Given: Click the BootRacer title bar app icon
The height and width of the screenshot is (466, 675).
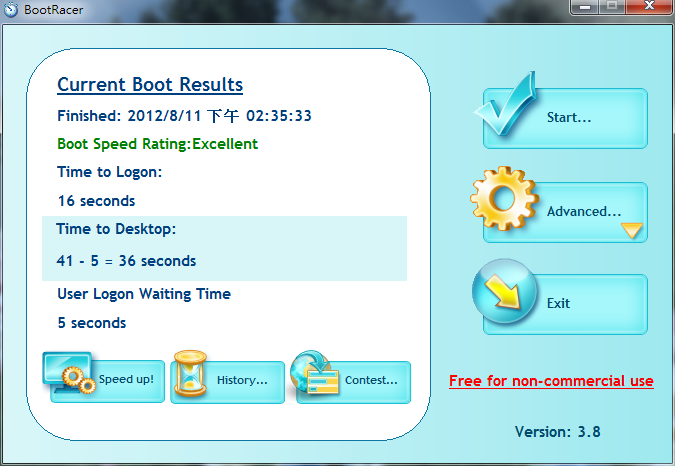Looking at the screenshot, I should [x=11, y=9].
